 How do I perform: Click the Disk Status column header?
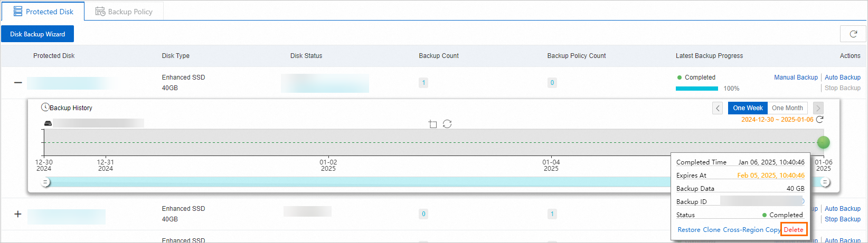(306, 56)
